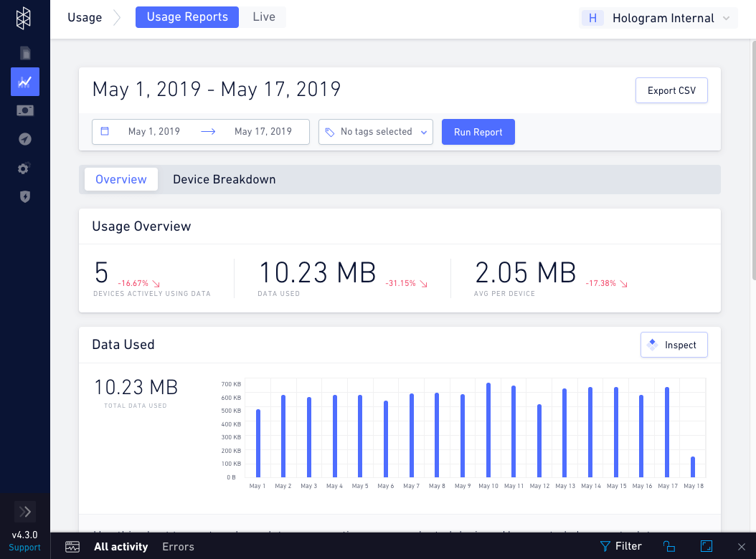The width and height of the screenshot is (756, 559).
Task: Click the Inspect button
Action: [674, 345]
